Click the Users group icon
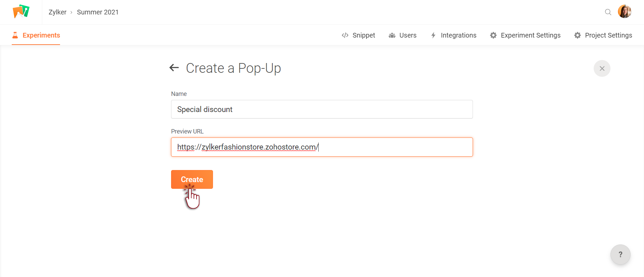Viewport: 644px width, 277px height. (x=392, y=35)
